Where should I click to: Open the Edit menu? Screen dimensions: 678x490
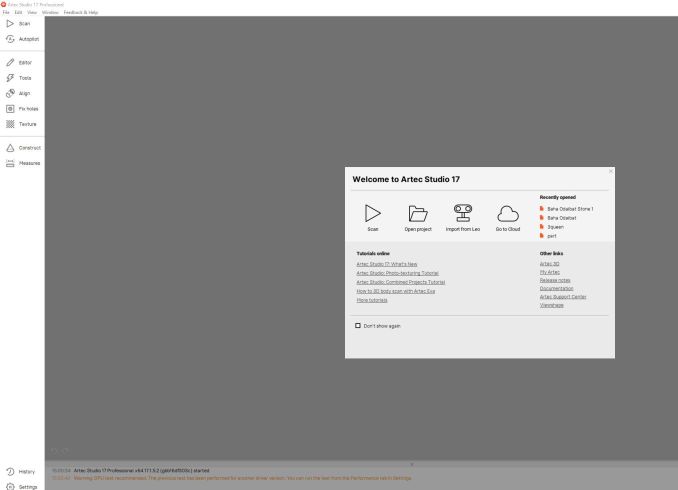click(18, 13)
